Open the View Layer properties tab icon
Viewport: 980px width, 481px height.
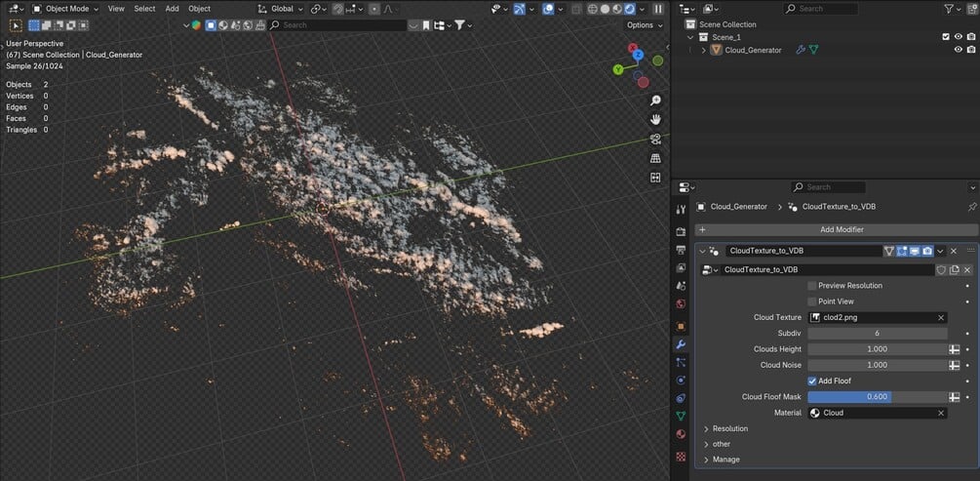coord(682,267)
